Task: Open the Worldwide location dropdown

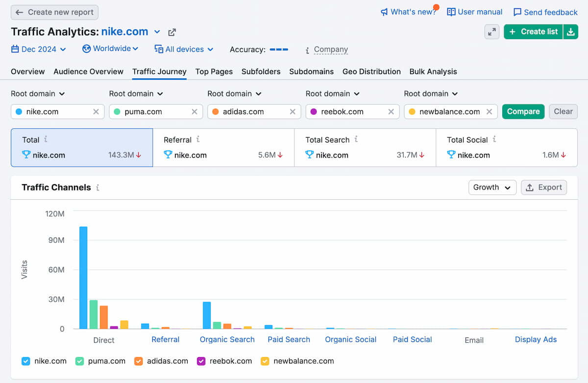Action: point(111,48)
